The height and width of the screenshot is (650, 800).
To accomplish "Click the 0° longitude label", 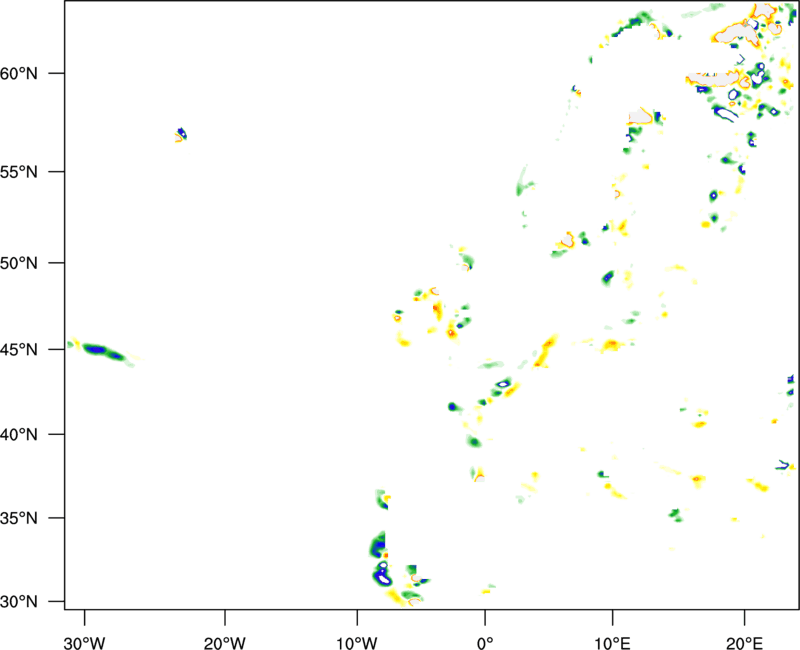I will 485,643.
